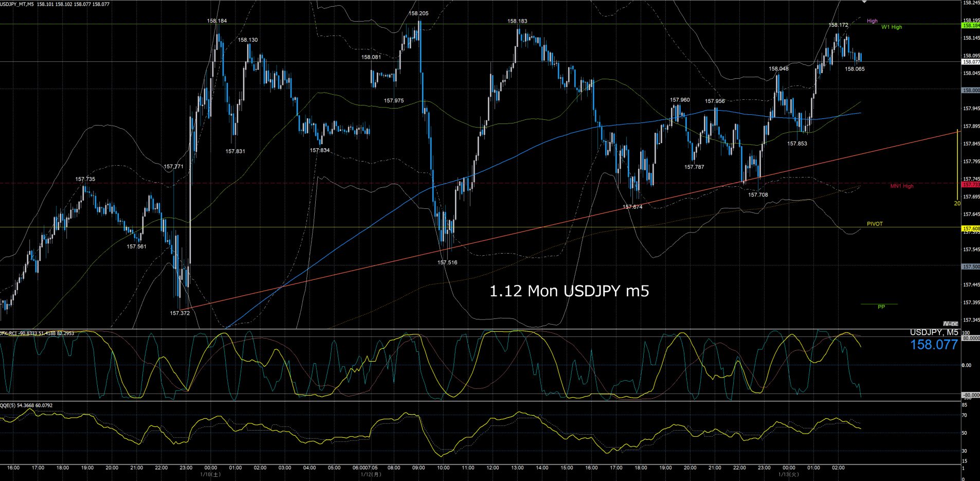Select the gray 158.000 price level tag
Viewport: 980px width, 481px height.
point(971,91)
